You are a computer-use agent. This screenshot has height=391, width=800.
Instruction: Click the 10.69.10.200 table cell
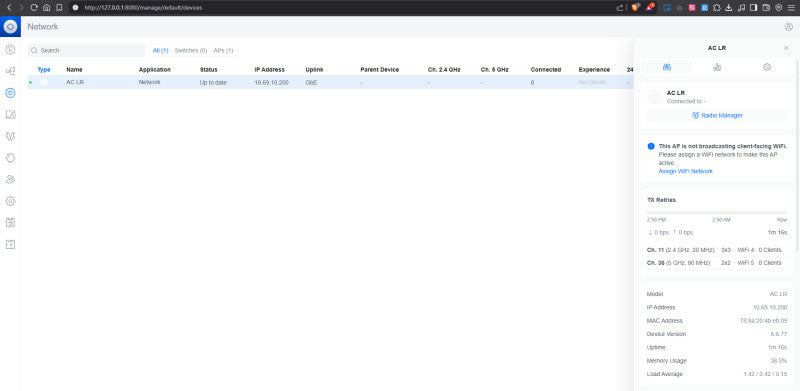271,82
